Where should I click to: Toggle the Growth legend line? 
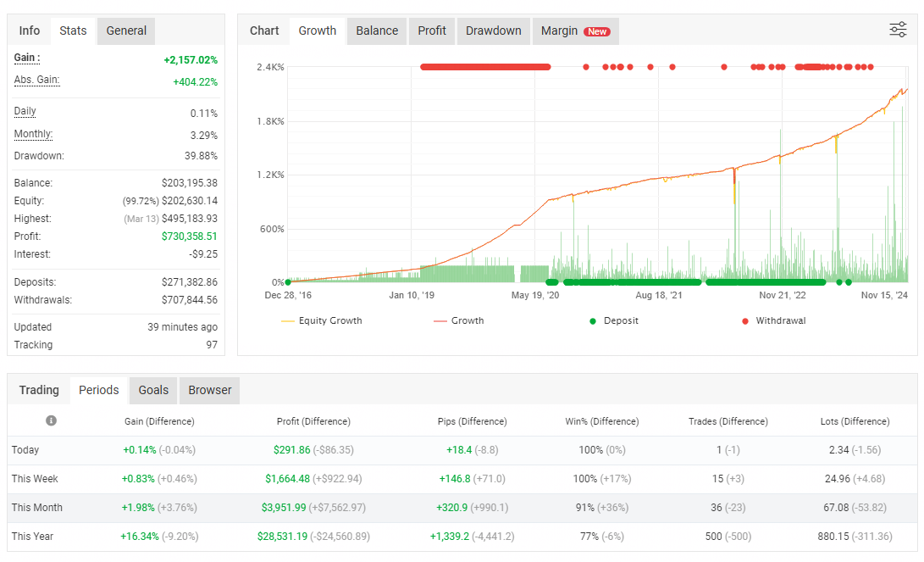[x=458, y=321]
